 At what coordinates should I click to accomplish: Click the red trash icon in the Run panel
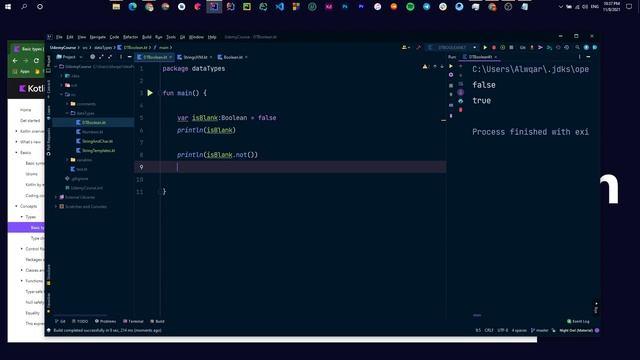(x=460, y=110)
